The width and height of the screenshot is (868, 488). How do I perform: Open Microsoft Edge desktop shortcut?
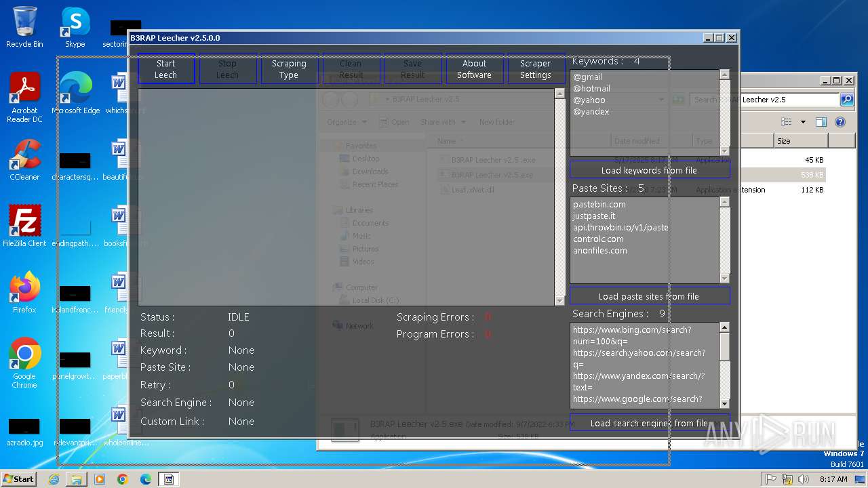click(x=75, y=93)
